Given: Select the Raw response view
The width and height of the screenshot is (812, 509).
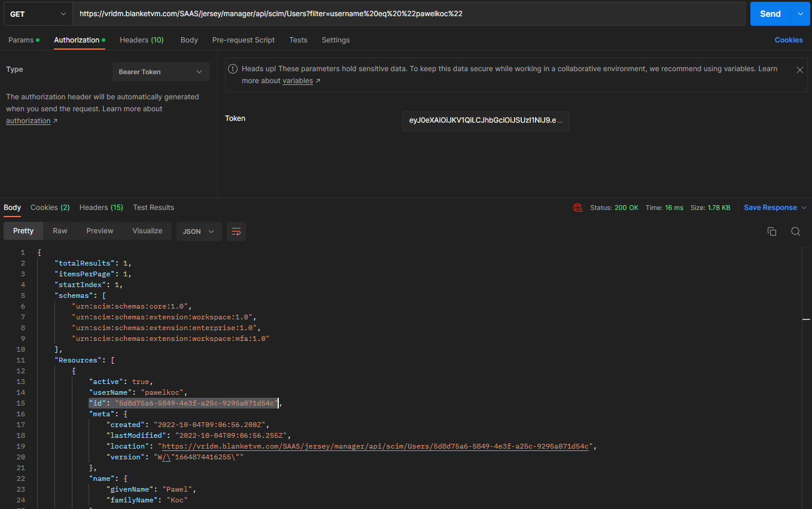Looking at the screenshot, I should (x=60, y=231).
